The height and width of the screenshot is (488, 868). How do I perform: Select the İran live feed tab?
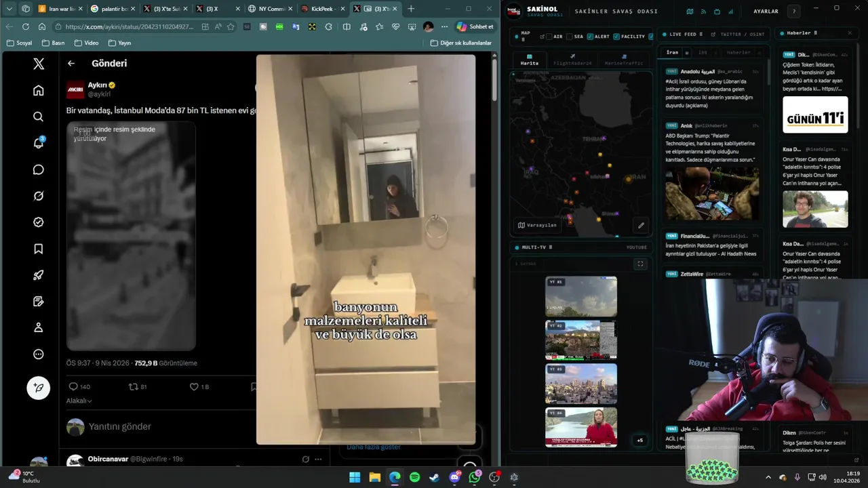pos(672,52)
